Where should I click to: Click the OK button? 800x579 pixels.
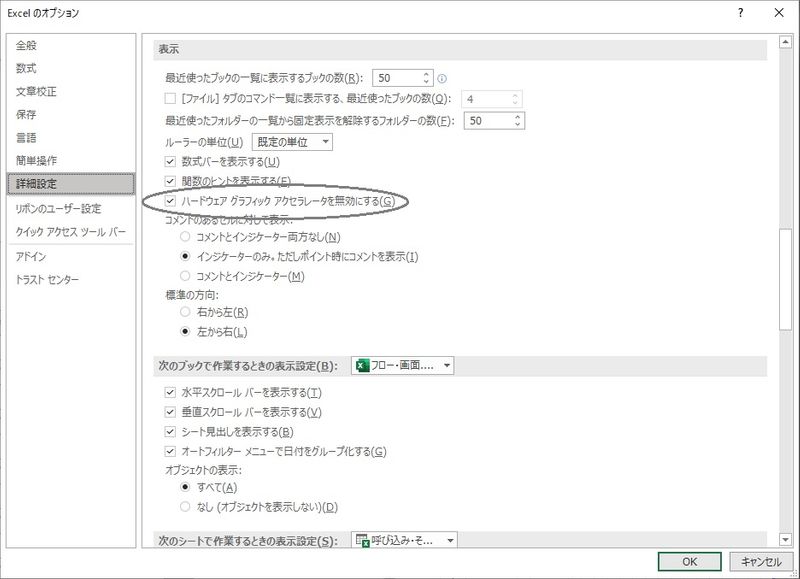click(689, 561)
